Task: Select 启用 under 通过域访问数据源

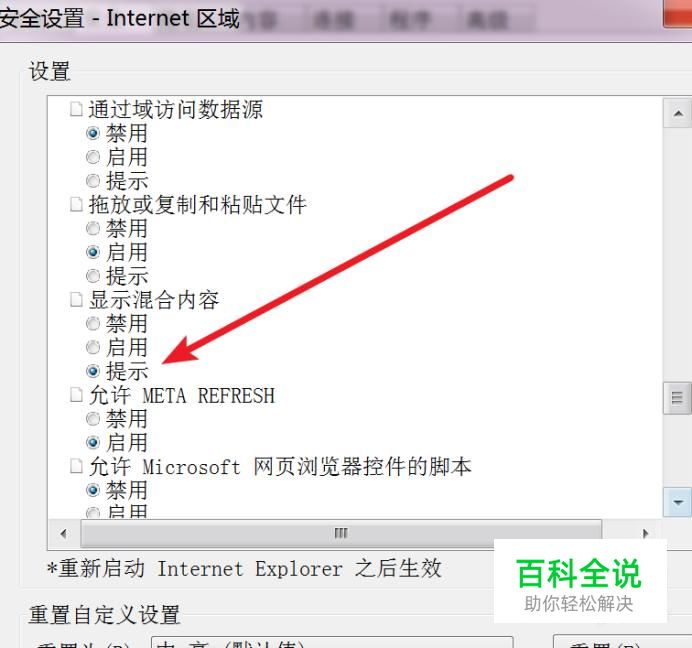Action: (93, 157)
